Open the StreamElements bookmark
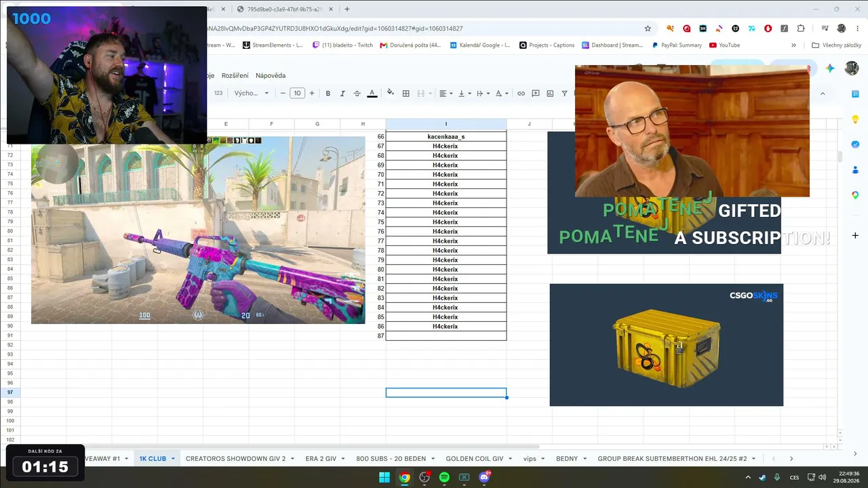Viewport: 868px width, 488px height. click(271, 45)
